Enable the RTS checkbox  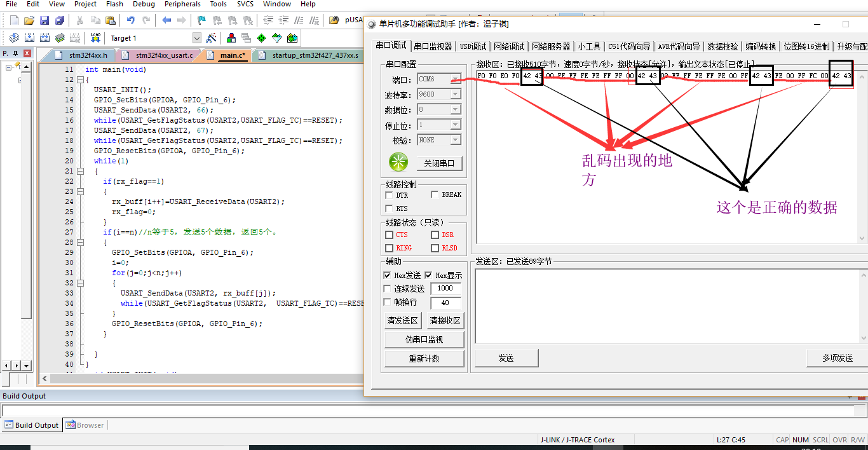pos(390,208)
